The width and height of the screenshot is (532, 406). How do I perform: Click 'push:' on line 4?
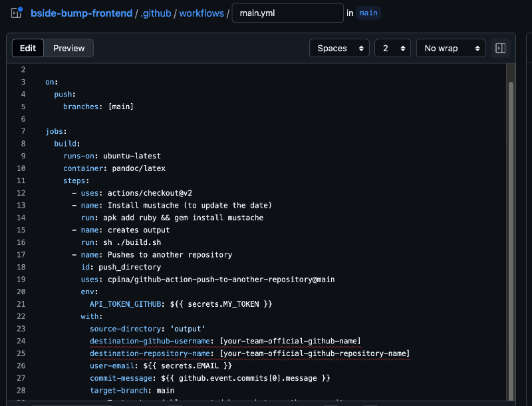click(65, 95)
